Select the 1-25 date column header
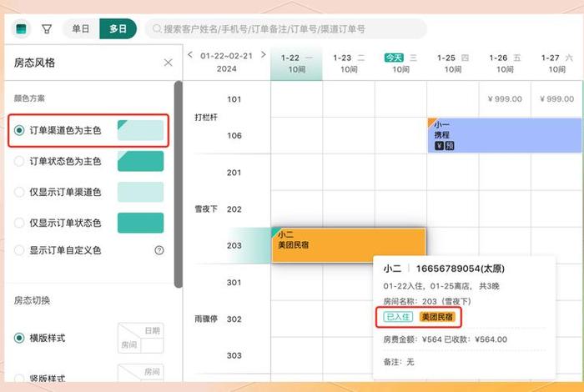 click(453, 63)
